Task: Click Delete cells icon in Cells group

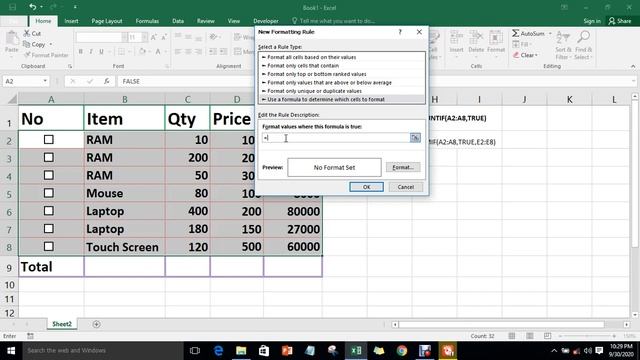Action: (476, 38)
